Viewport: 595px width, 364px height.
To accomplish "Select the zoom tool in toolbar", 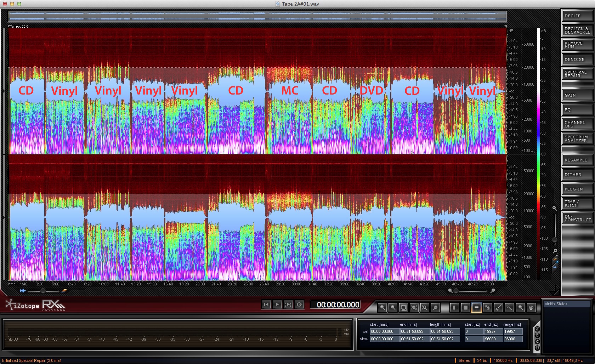I will pyautogui.click(x=520, y=307).
